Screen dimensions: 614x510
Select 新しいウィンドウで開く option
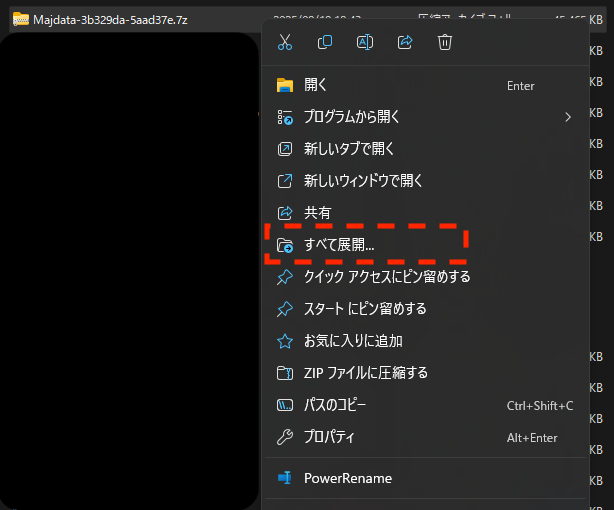coord(363,181)
